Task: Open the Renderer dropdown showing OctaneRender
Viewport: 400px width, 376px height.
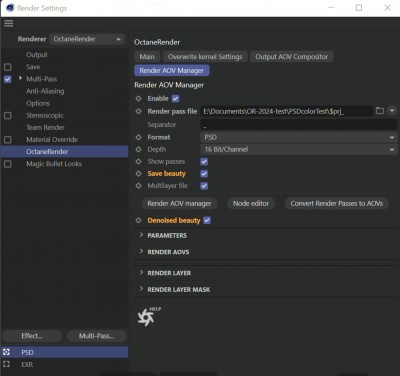Action: pyautogui.click(x=87, y=39)
